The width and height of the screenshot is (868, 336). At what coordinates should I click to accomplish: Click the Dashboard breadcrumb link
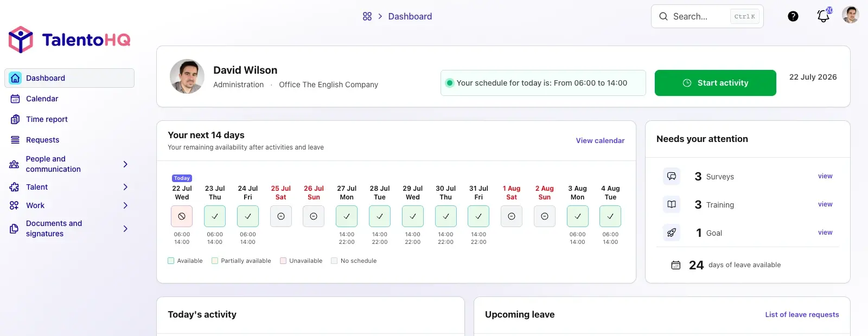410,16
